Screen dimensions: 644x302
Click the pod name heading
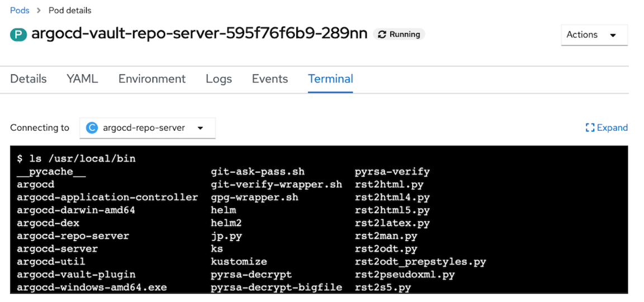tap(199, 34)
